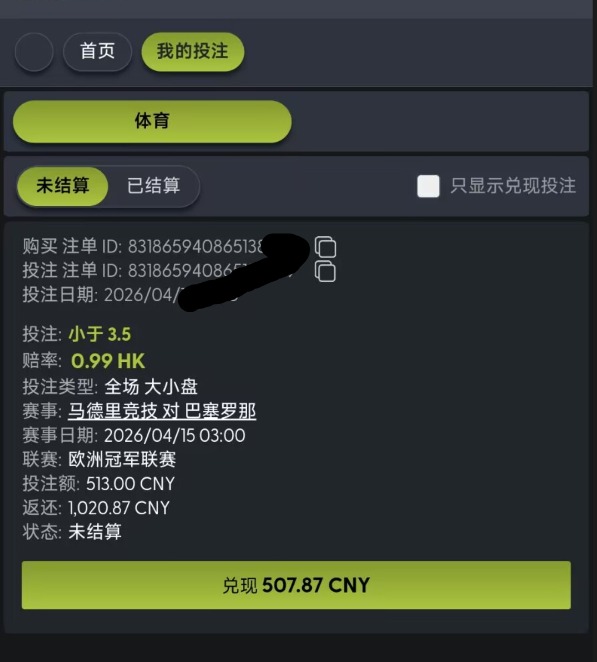This screenshot has height=662, width=597.
Task: Click the 只显示兑现投注 label text
Action: click(513, 186)
